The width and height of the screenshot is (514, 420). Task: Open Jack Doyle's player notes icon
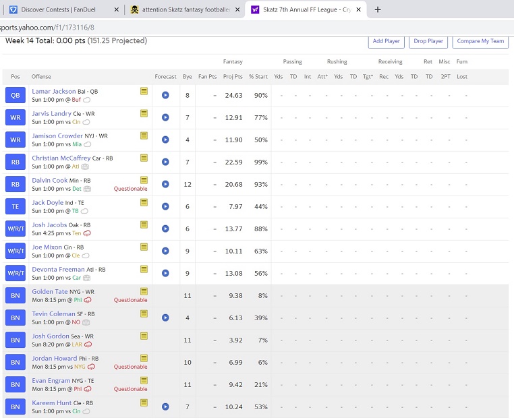coord(144,202)
